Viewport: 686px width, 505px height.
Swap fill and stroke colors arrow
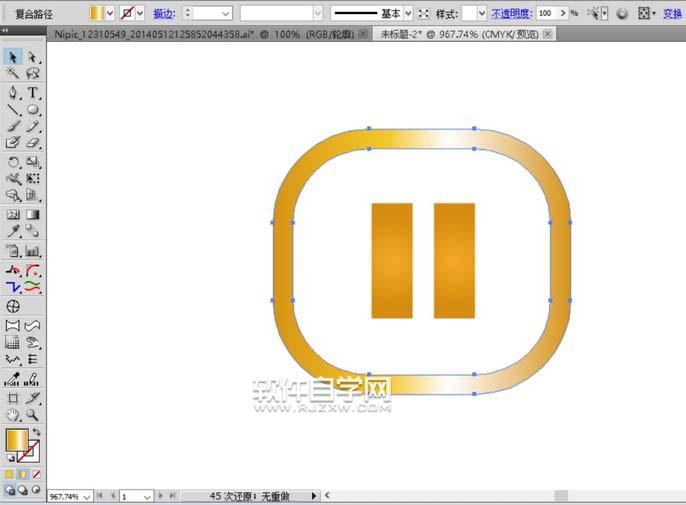point(37,432)
